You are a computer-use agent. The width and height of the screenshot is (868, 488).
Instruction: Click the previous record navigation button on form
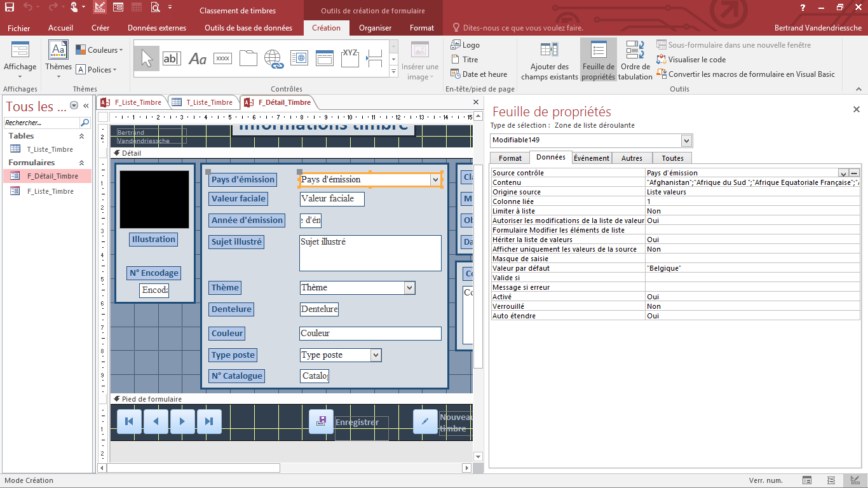point(156,421)
